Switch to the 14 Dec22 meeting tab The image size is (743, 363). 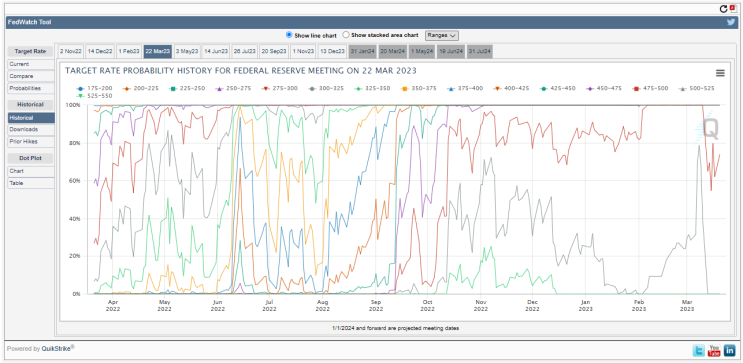click(x=100, y=51)
